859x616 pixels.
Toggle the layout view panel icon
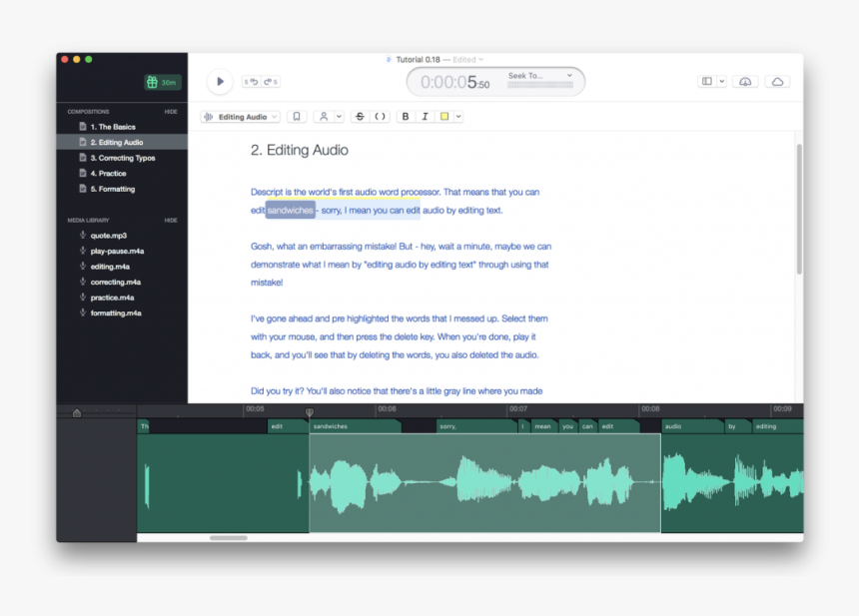pos(706,81)
